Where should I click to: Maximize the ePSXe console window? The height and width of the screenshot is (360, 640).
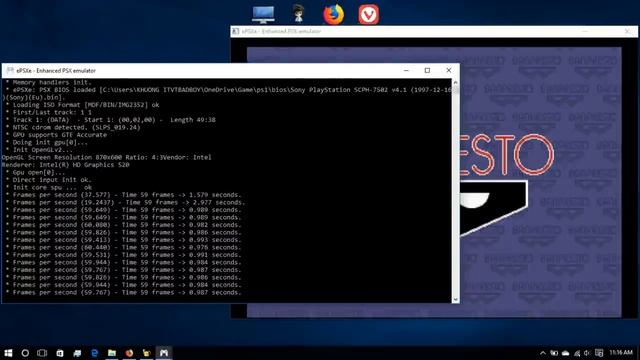[x=427, y=71]
